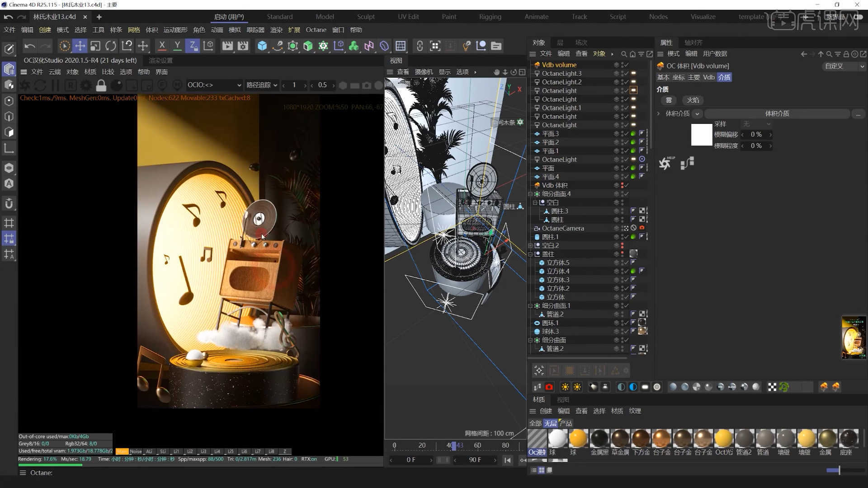Open 云端 menu in Live Viewer
This screenshot has width=868, height=488.
pyautogui.click(x=55, y=72)
